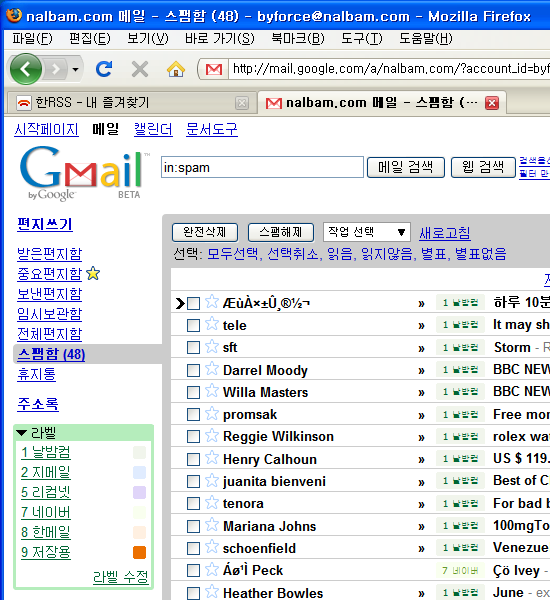550x600 pixels.
Task: Star the Heather Bowles message
Action: [x=212, y=591]
